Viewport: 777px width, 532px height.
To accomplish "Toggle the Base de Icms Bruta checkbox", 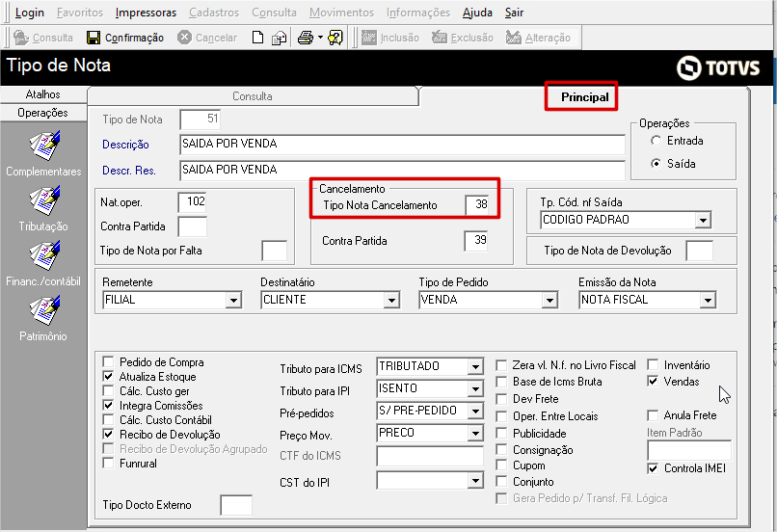I will click(501, 382).
